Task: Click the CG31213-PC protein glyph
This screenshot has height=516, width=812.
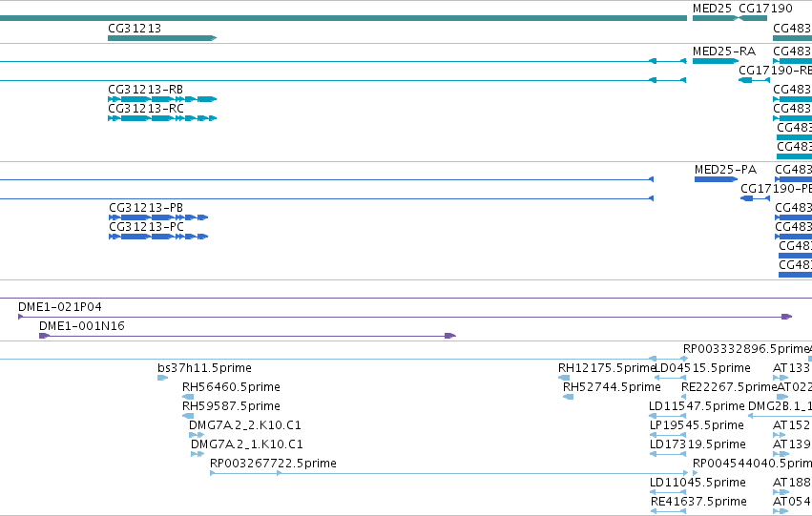Action: click(x=158, y=237)
